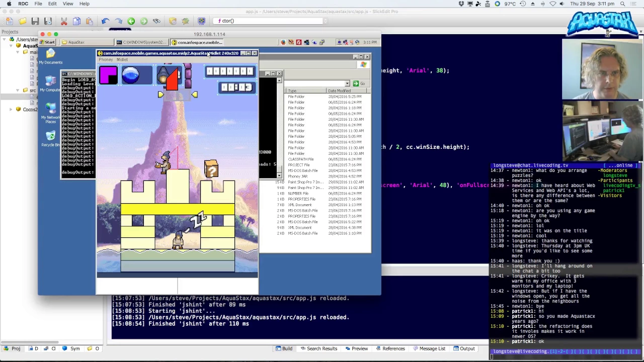The height and width of the screenshot is (362, 644).
Task: Click the Type column header in Explorer window
Action: tap(306, 91)
